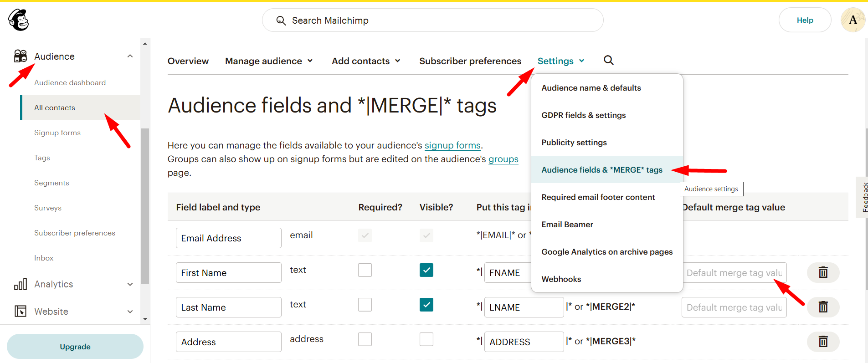Image resolution: width=868 pixels, height=363 pixels.
Task: Open Tags in sidebar
Action: coord(42,158)
